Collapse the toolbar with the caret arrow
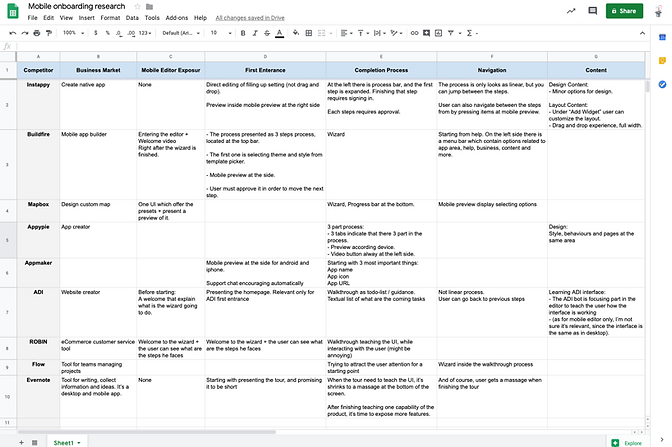 (x=642, y=33)
